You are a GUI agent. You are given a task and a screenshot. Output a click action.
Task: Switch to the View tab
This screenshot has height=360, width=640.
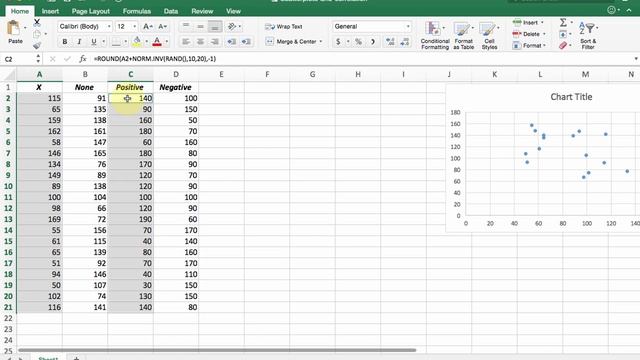233,11
